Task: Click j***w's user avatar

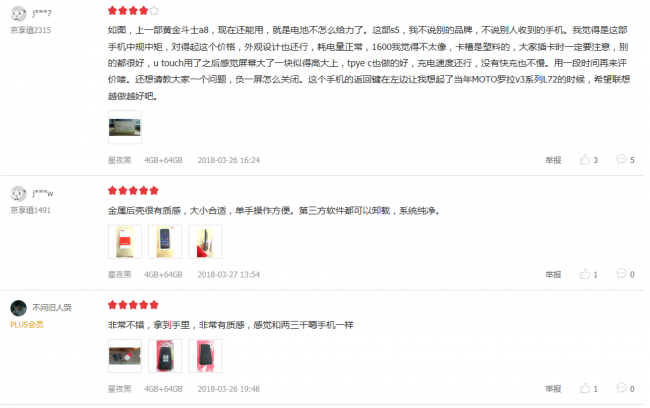Action: coord(18,194)
